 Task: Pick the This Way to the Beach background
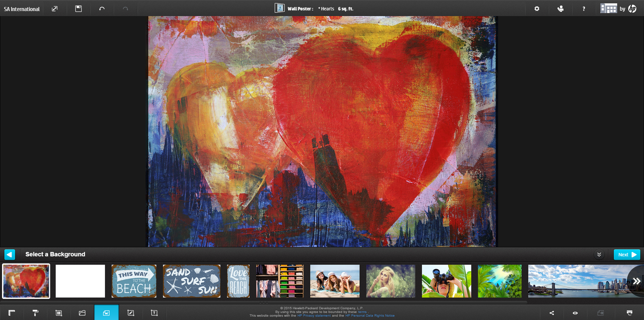(x=134, y=281)
